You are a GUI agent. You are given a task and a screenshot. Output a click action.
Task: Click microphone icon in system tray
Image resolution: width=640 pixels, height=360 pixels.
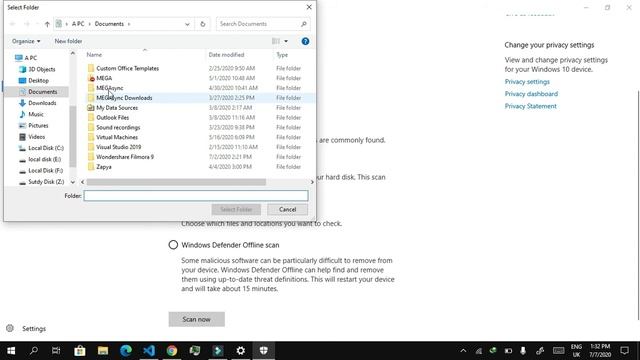(x=523, y=351)
